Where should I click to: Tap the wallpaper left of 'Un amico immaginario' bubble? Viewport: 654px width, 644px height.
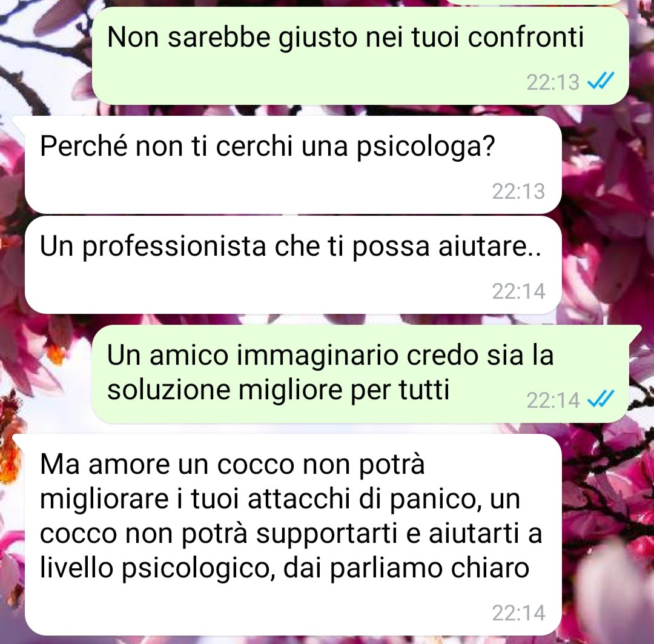[x=46, y=374]
